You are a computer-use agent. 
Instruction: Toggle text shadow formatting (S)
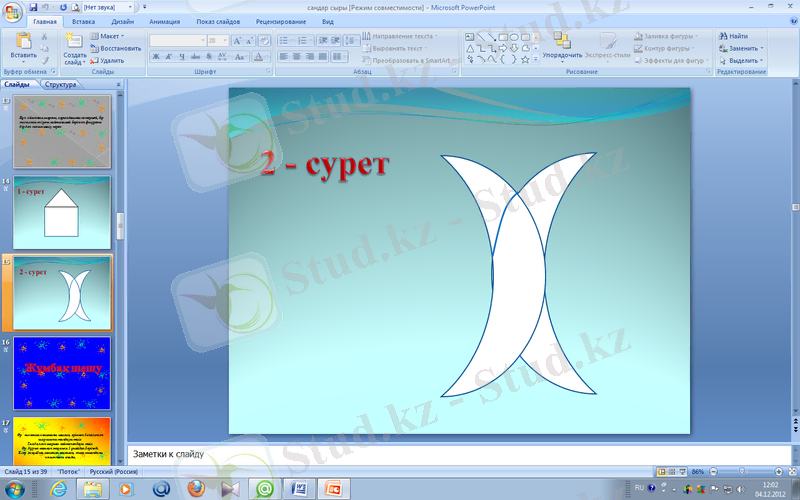(x=207, y=57)
